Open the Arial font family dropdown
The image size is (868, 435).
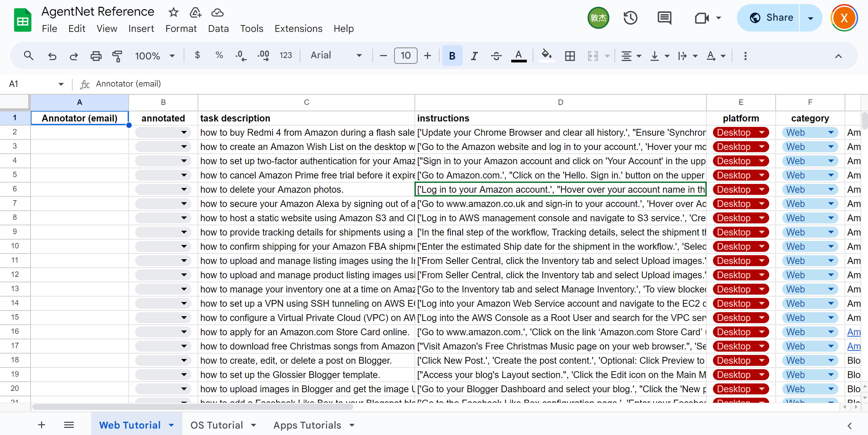pyautogui.click(x=336, y=55)
